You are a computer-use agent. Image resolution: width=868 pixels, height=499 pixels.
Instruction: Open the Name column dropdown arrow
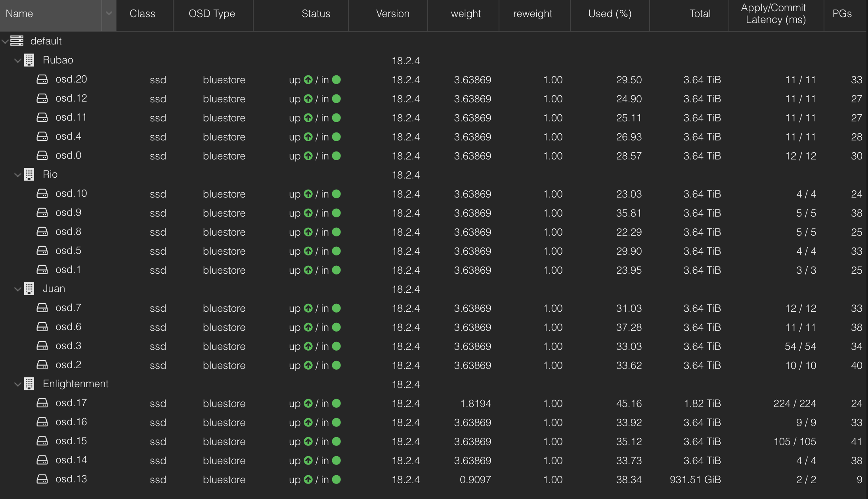point(109,13)
